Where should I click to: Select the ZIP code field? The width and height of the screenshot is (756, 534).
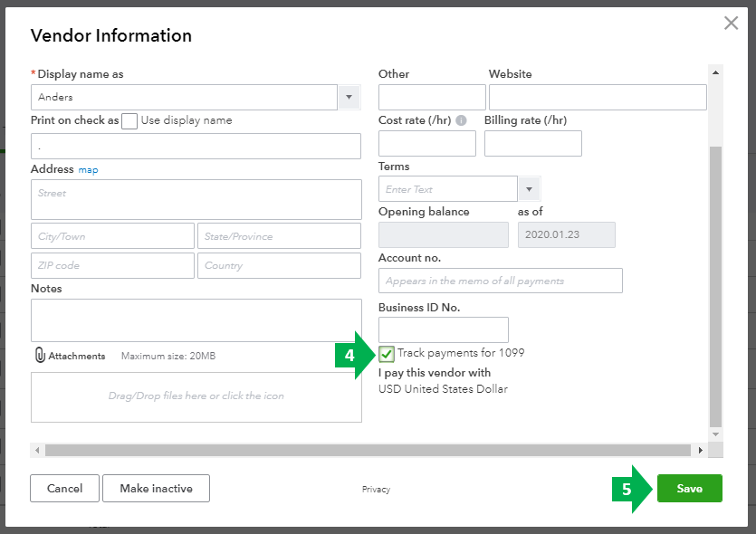point(111,265)
